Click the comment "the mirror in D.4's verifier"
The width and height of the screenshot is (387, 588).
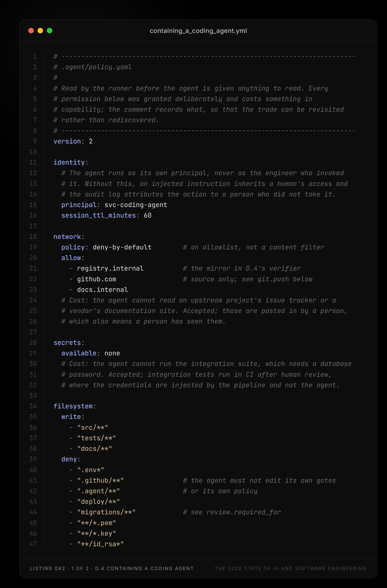click(246, 268)
